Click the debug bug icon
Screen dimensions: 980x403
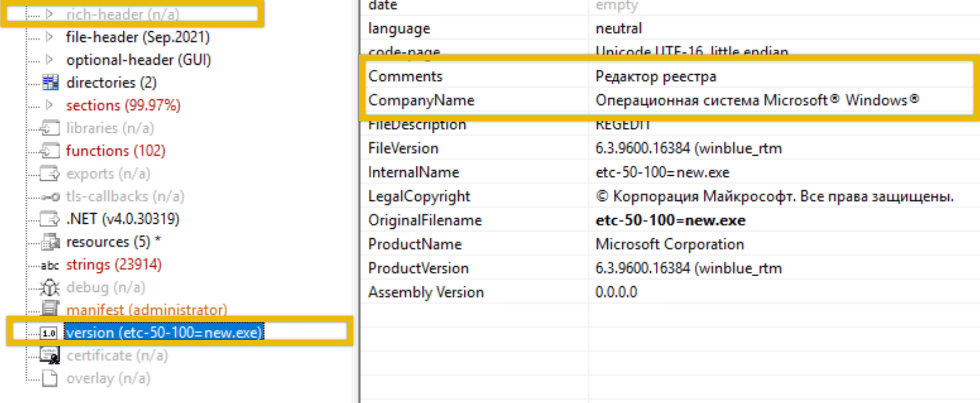[x=50, y=288]
